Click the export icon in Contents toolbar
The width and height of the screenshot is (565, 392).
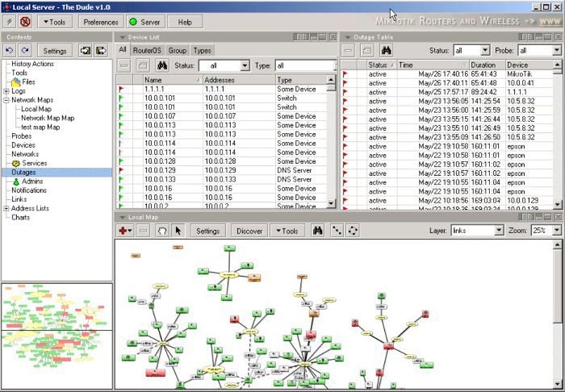(101, 51)
